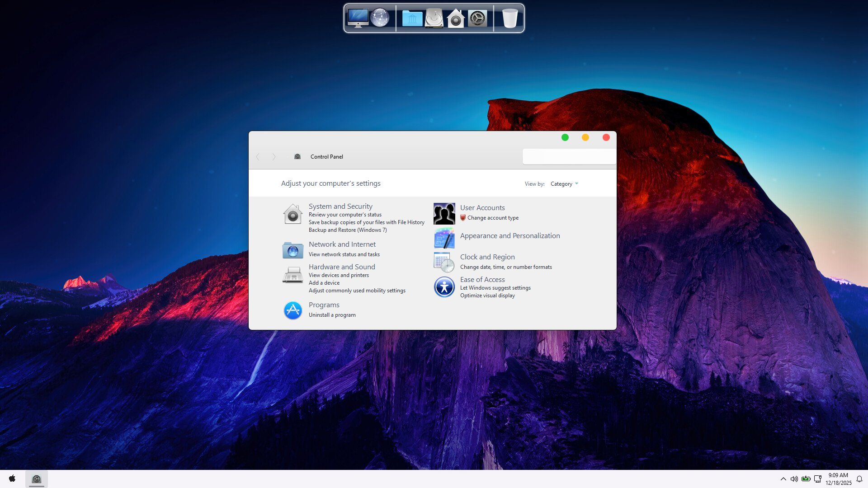
Task: Click the Network and Internet globe folder icon
Action: click(x=292, y=250)
